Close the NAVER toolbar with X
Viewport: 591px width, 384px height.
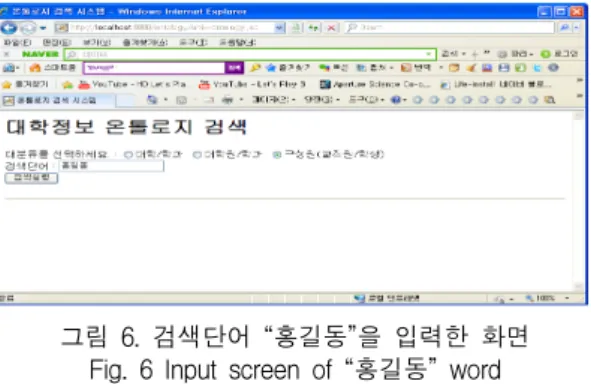pyautogui.click(x=6, y=54)
